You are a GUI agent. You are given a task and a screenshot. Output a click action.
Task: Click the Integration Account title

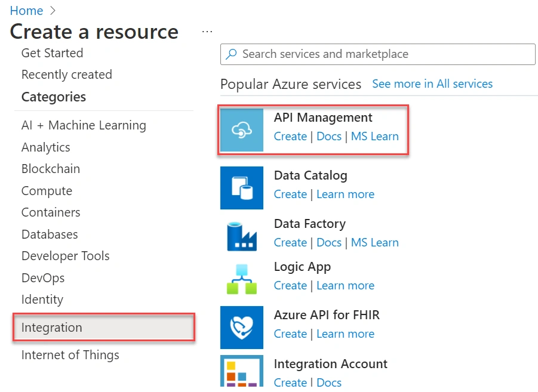(330, 364)
